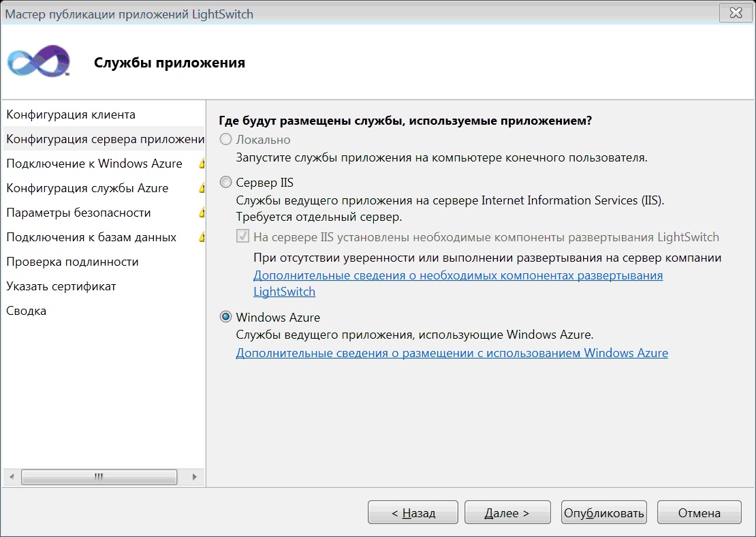
Task: Click the Visual Studio infinity logo
Action: pos(39,61)
